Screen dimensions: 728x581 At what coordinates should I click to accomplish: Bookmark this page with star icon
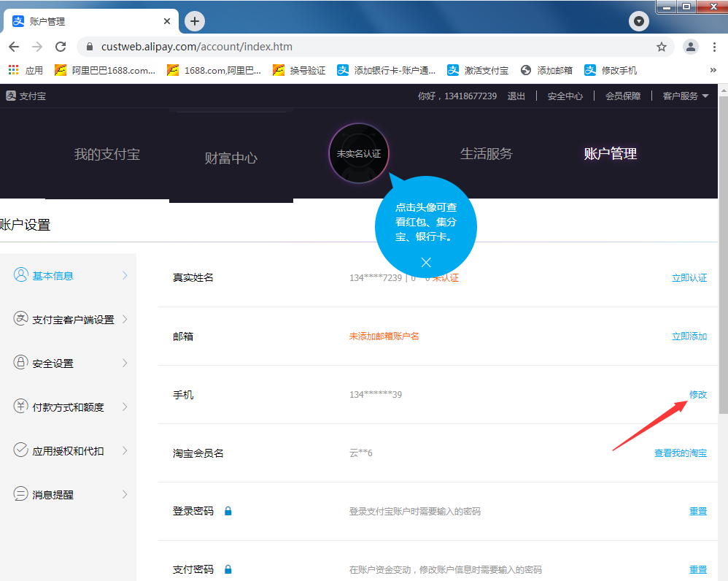661,47
